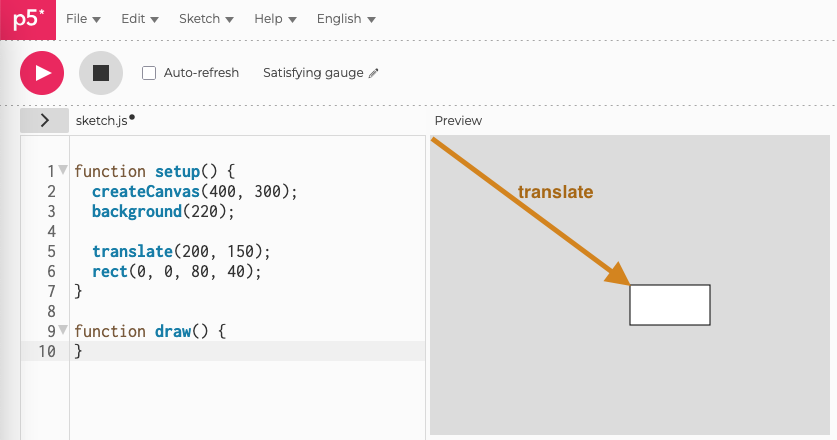Open the Help dropdown menu
837x440 pixels.
pyautogui.click(x=275, y=19)
